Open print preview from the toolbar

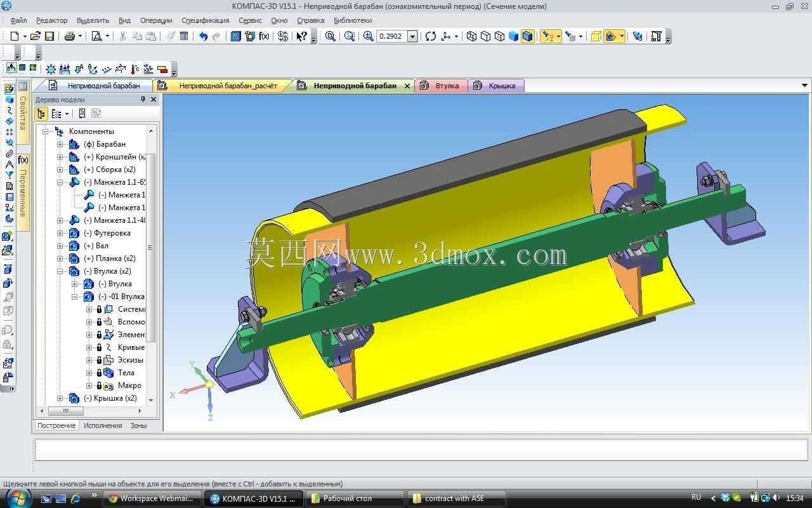pyautogui.click(x=96, y=36)
